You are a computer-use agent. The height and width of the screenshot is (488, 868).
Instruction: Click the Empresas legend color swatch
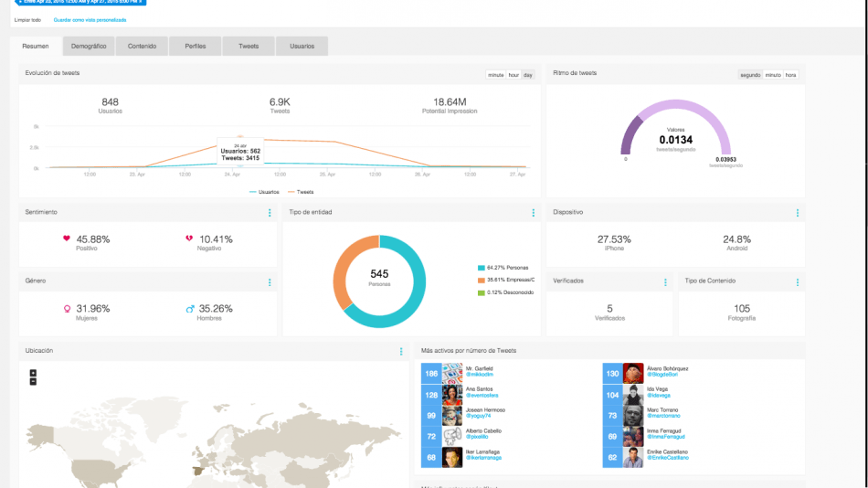click(x=481, y=280)
